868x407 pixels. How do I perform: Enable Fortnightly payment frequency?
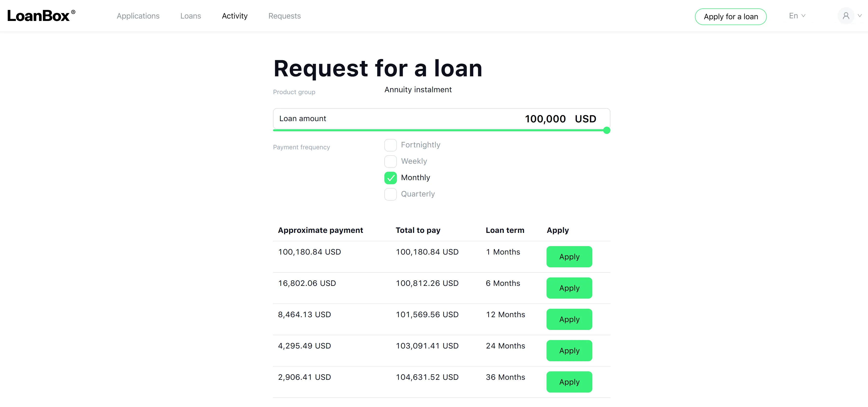(x=391, y=145)
